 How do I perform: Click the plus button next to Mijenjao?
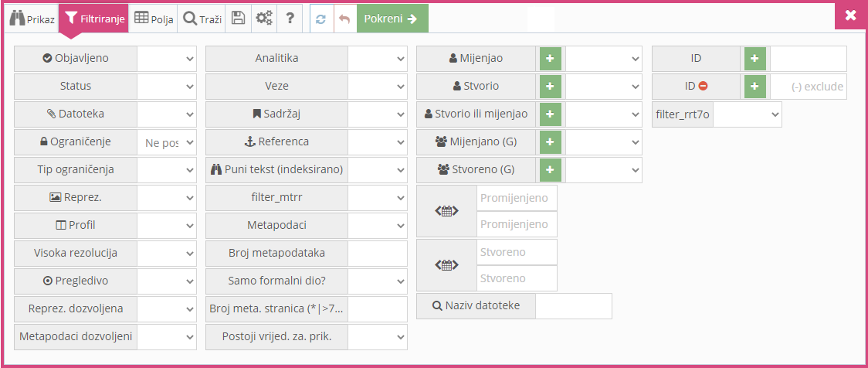[x=550, y=59]
